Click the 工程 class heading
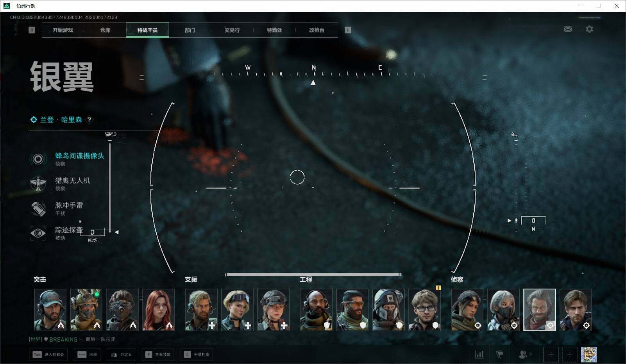This screenshot has height=364, width=626. (306, 280)
